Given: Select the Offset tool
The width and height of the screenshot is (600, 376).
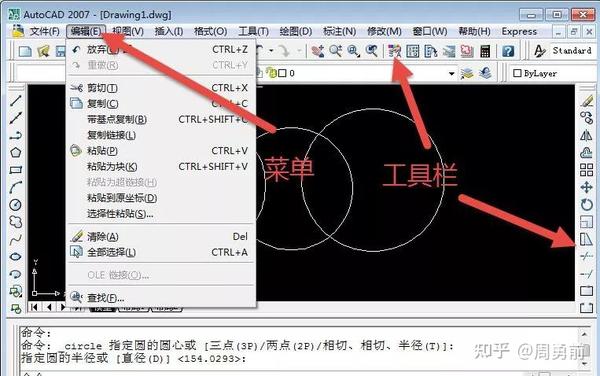Looking at the screenshot, I should click(x=587, y=152).
